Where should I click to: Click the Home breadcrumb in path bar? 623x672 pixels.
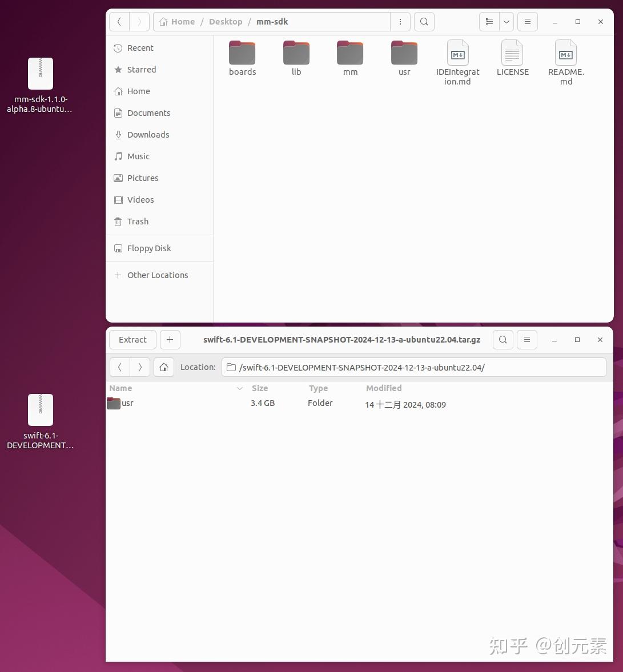pyautogui.click(x=177, y=22)
